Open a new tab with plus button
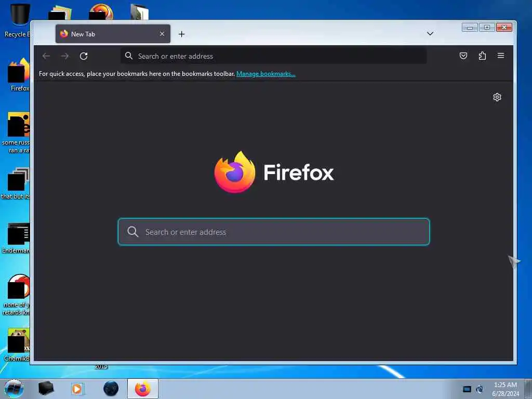The height and width of the screenshot is (399, 532). [x=181, y=34]
